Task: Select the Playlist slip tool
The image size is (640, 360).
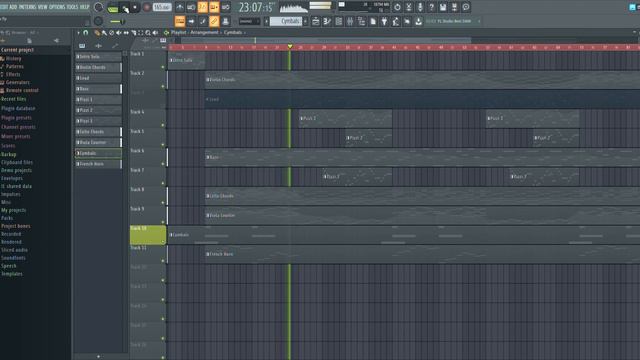Action: click(x=126, y=33)
